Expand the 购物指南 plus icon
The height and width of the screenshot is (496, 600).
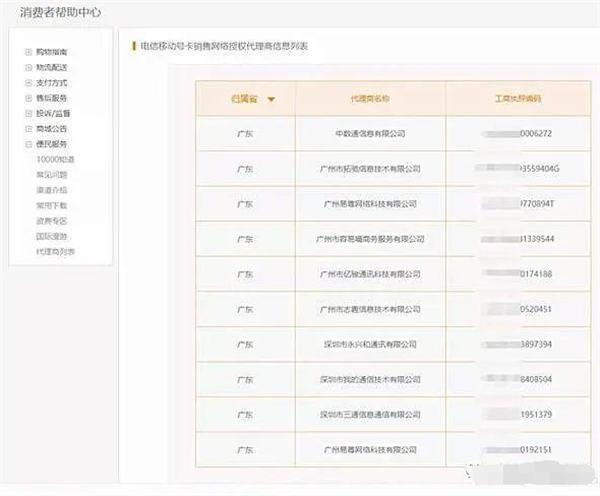pyautogui.click(x=28, y=52)
